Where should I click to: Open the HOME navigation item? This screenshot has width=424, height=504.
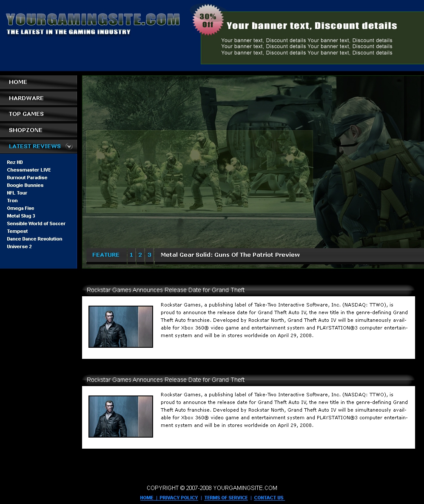(x=39, y=82)
